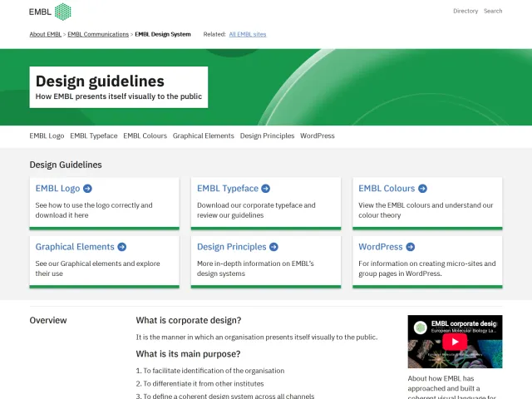Open the Directory link in header
The image size is (532, 399).
click(465, 11)
